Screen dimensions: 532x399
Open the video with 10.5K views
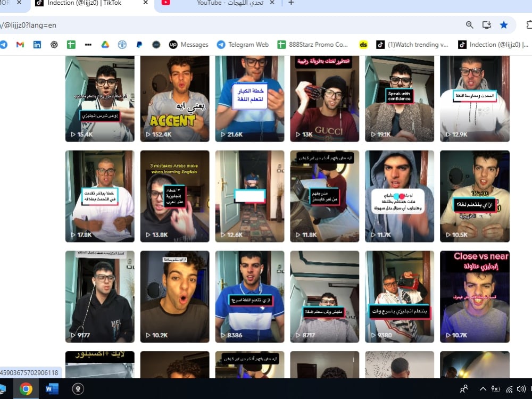point(475,196)
